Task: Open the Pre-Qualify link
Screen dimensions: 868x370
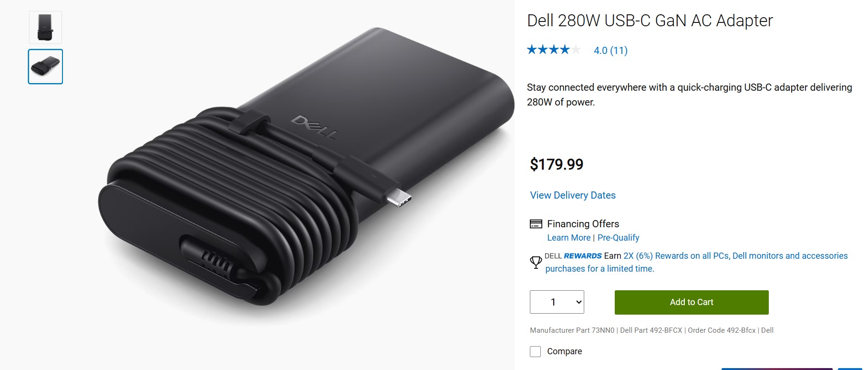Action: [619, 237]
